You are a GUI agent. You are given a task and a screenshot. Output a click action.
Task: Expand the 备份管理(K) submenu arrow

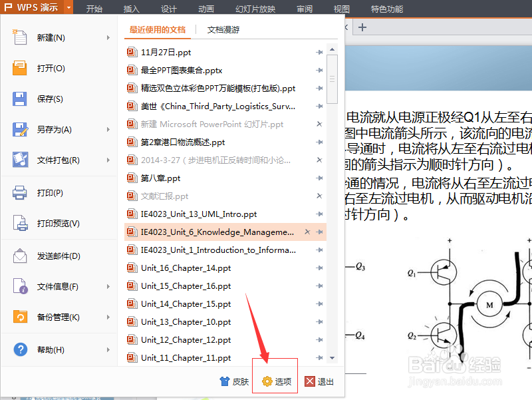108,317
